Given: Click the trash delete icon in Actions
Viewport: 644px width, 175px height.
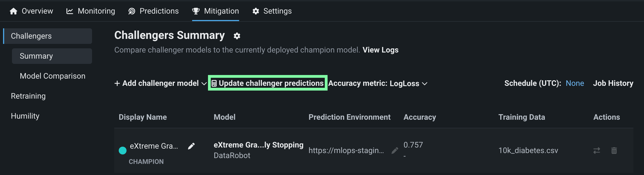Looking at the screenshot, I should [x=614, y=151].
